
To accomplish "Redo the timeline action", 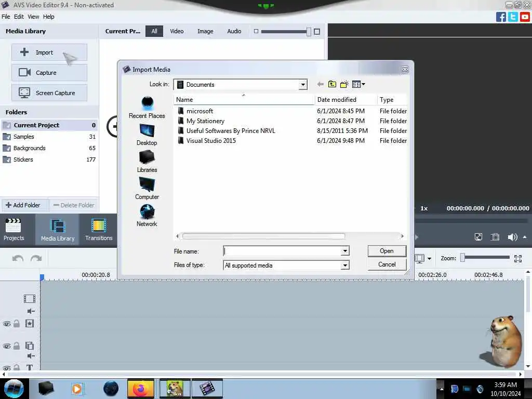I will coord(36,259).
